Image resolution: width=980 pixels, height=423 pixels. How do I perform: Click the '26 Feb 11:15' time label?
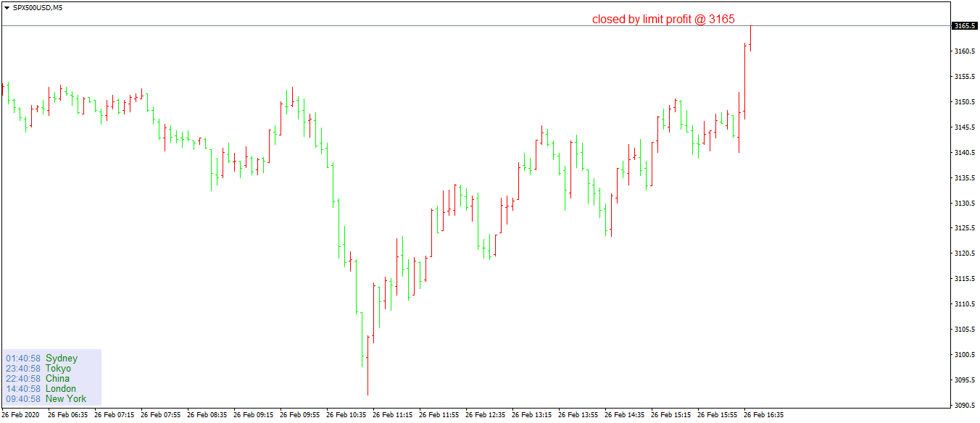pyautogui.click(x=392, y=416)
